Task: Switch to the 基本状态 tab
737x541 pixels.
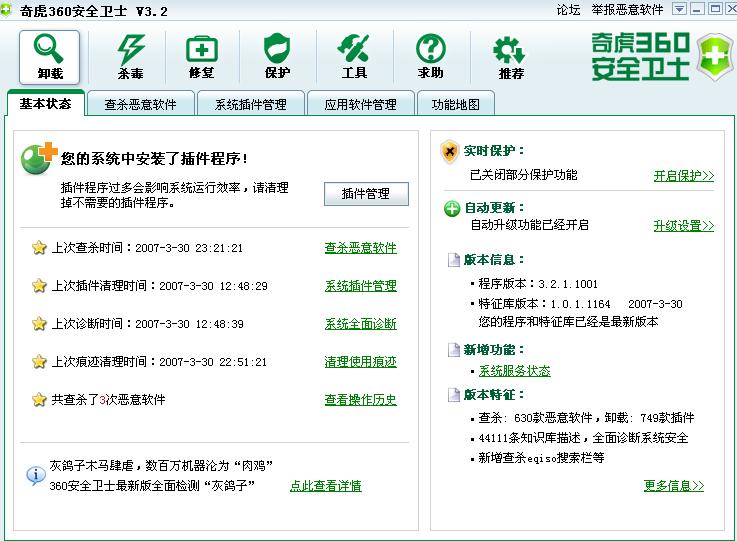Action: 46,103
